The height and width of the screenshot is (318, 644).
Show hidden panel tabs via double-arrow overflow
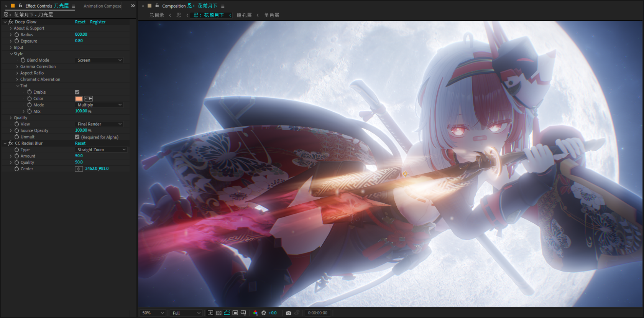(133, 6)
